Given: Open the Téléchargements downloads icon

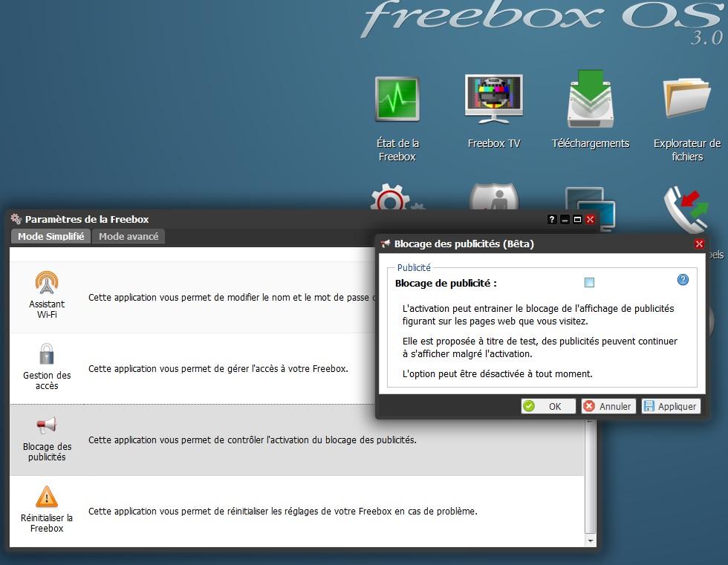Looking at the screenshot, I should [x=590, y=99].
